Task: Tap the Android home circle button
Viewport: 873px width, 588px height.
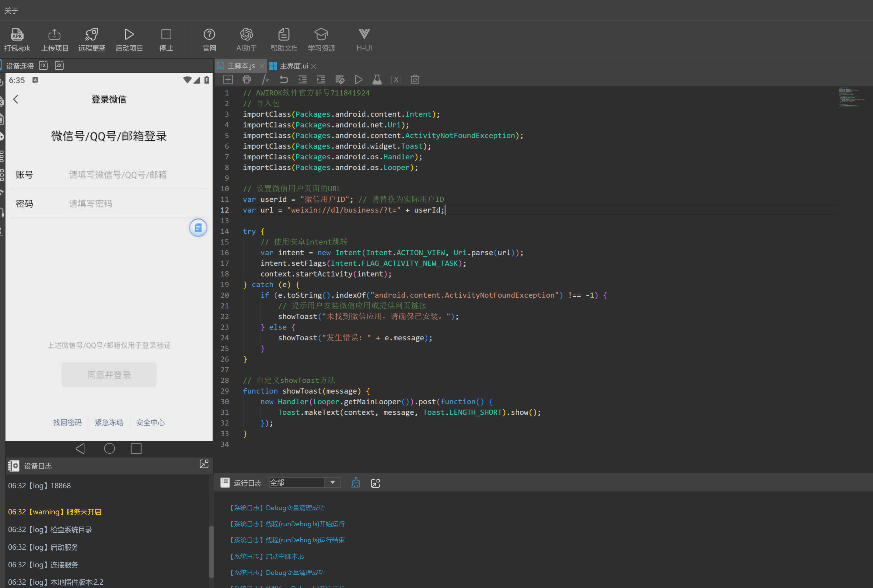Action: pos(110,448)
